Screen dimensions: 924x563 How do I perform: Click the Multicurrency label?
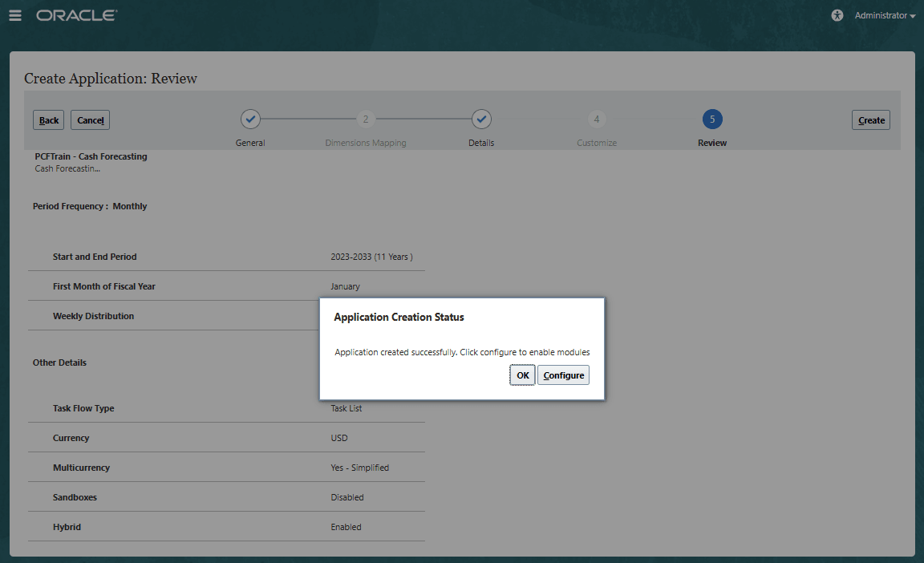(81, 468)
